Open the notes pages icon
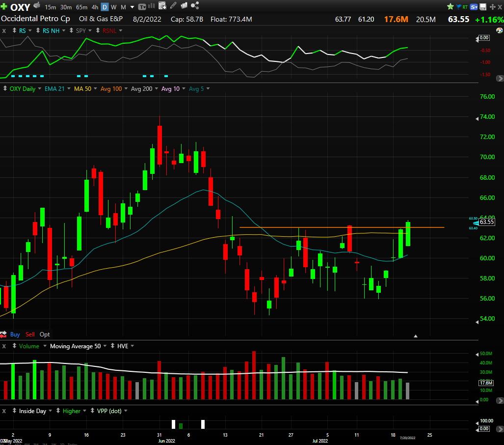The image size is (504, 445). click(184, 5)
